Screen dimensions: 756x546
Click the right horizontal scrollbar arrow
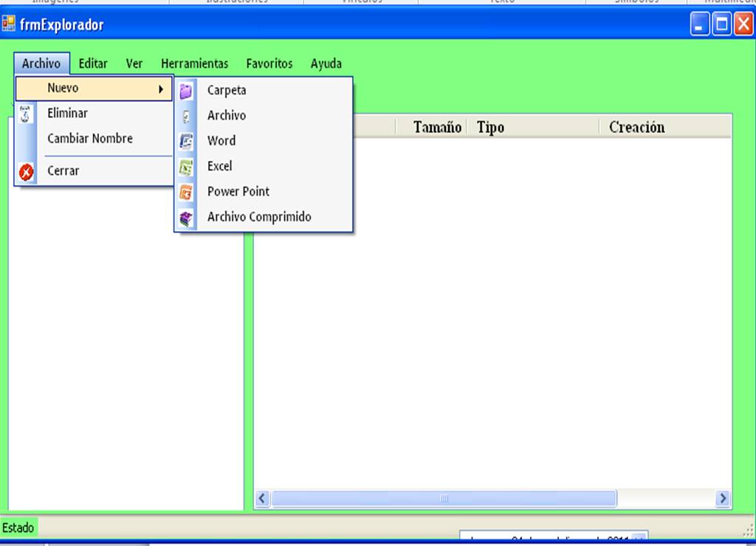[x=722, y=499]
